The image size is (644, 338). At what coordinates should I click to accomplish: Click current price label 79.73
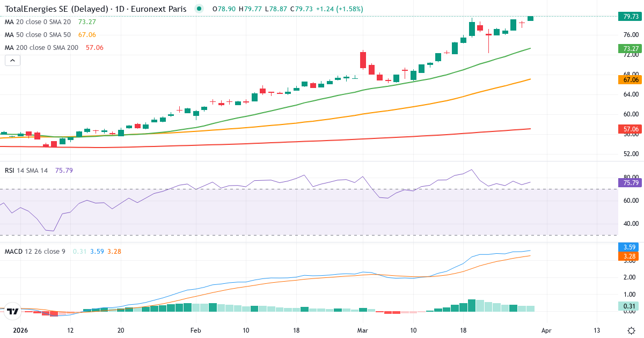coord(630,17)
